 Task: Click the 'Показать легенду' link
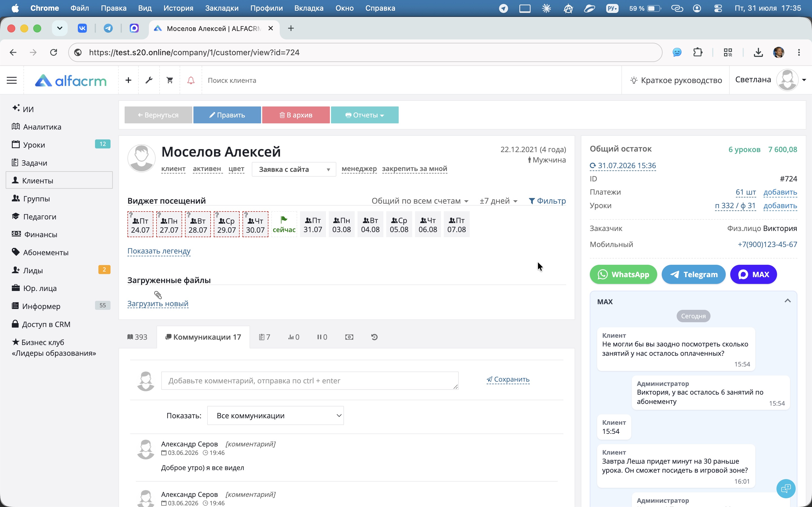(159, 251)
